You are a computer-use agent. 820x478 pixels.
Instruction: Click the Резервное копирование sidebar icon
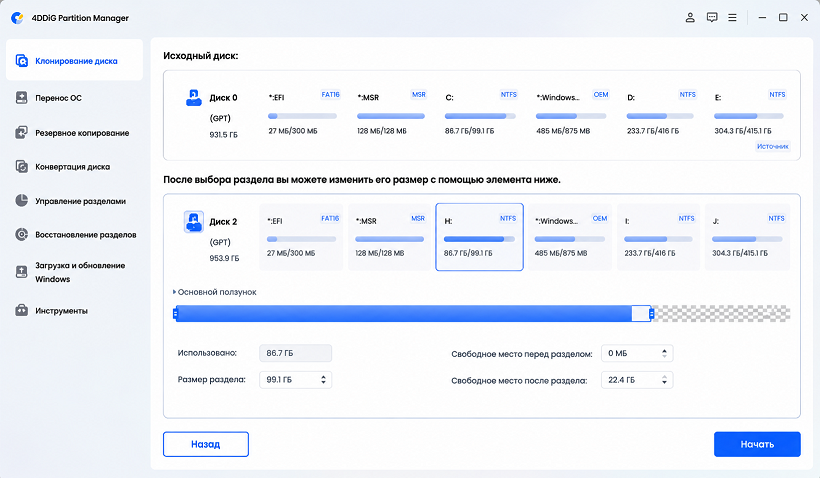point(21,132)
